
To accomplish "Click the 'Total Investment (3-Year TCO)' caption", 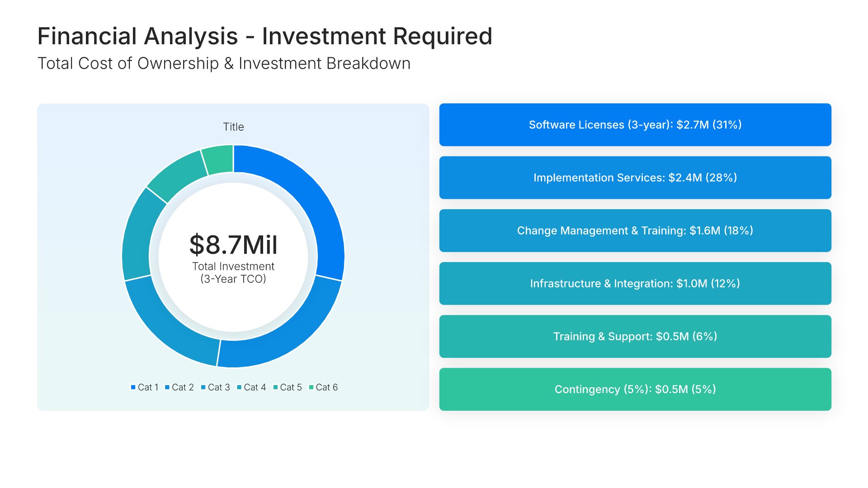I will pos(233,272).
